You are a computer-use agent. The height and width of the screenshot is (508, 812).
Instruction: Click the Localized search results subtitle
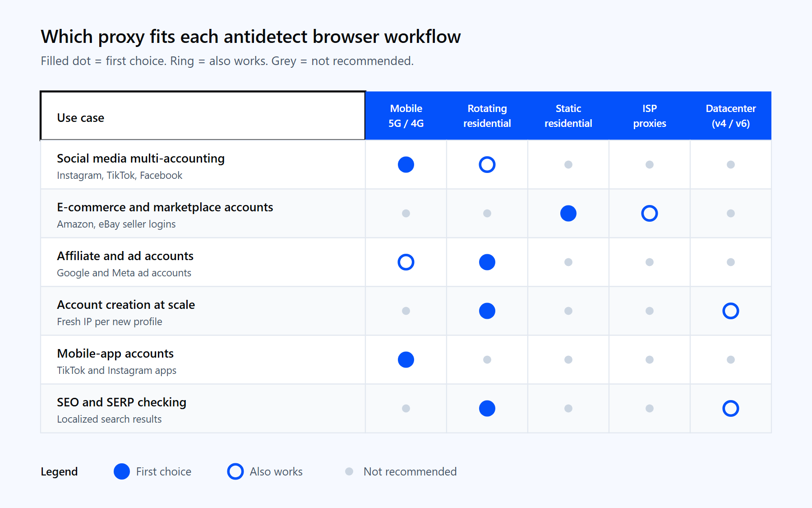tap(109, 419)
